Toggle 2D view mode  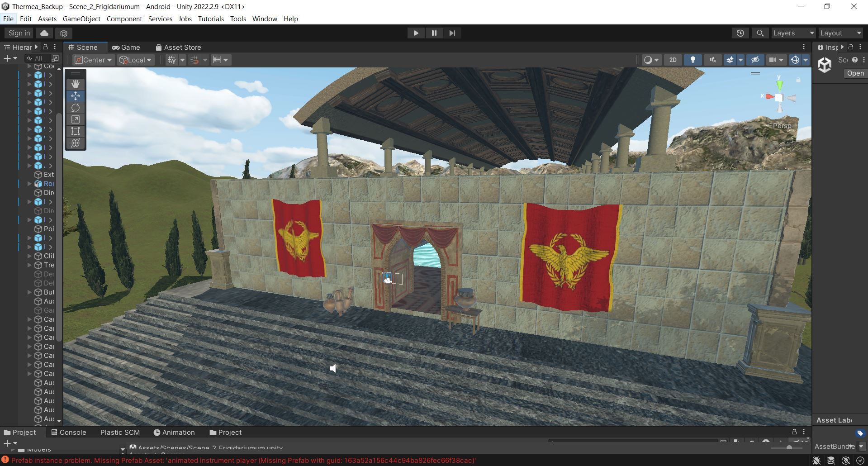[673, 60]
